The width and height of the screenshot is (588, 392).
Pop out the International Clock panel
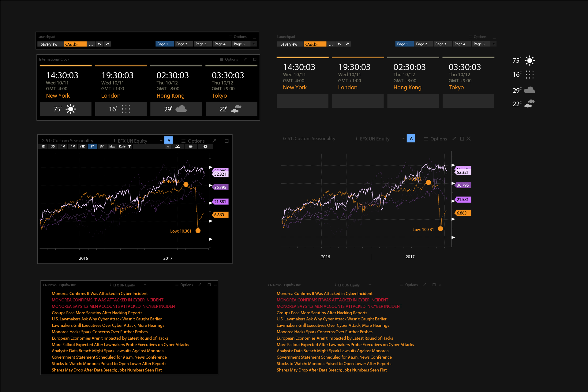[245, 59]
